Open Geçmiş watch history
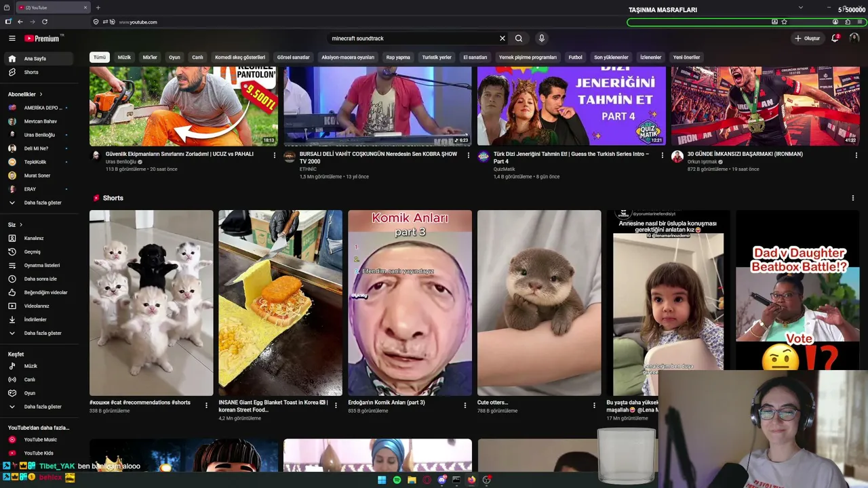This screenshot has width=868, height=488. tap(38, 252)
